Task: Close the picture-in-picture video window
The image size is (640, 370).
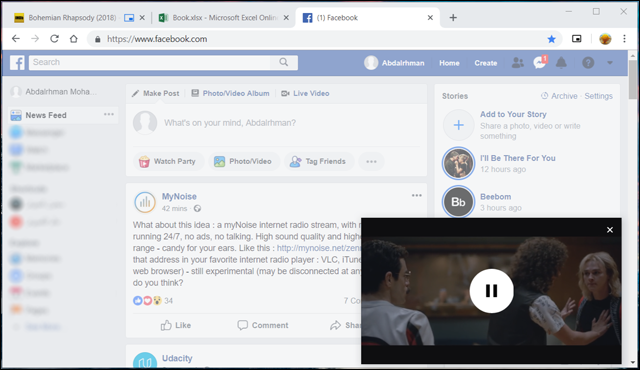Action: point(609,230)
